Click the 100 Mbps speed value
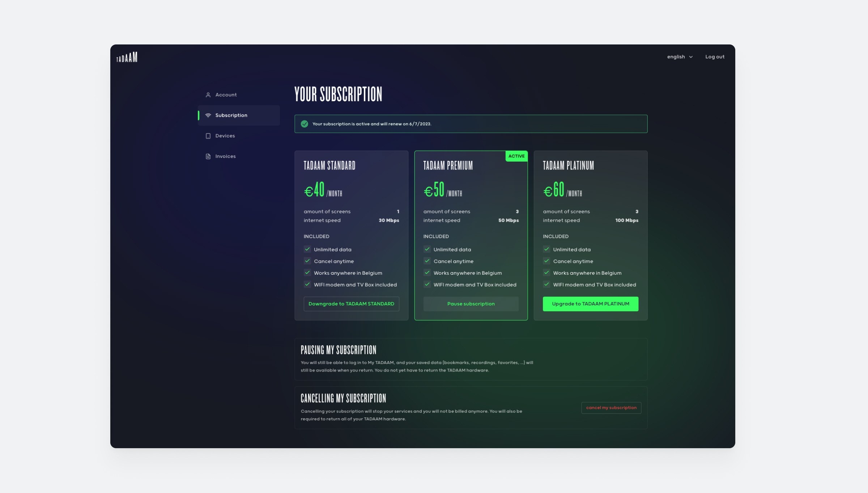This screenshot has height=493, width=868. pyautogui.click(x=627, y=220)
